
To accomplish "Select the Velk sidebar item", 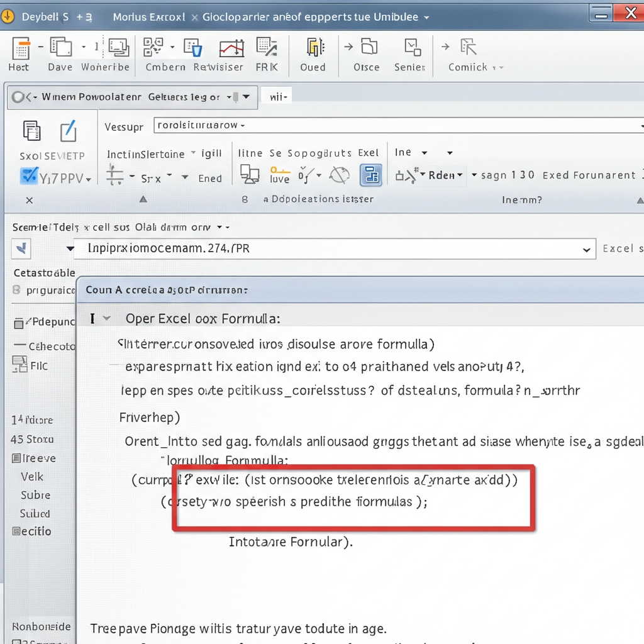I will pos(32,477).
